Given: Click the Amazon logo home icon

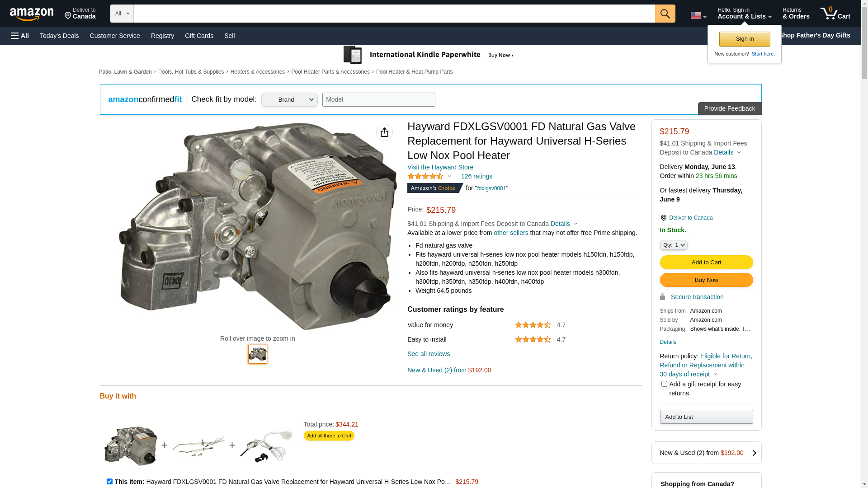Looking at the screenshot, I should pyautogui.click(x=32, y=14).
